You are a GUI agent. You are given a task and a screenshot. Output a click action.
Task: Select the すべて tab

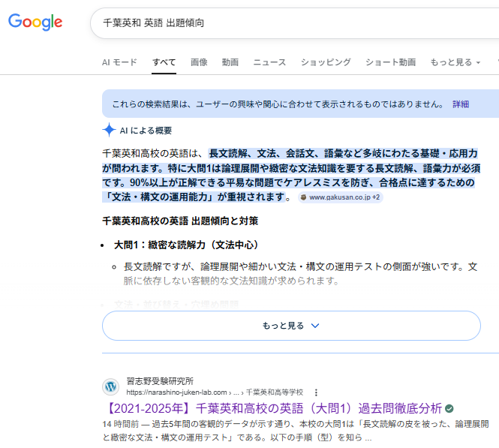point(164,62)
